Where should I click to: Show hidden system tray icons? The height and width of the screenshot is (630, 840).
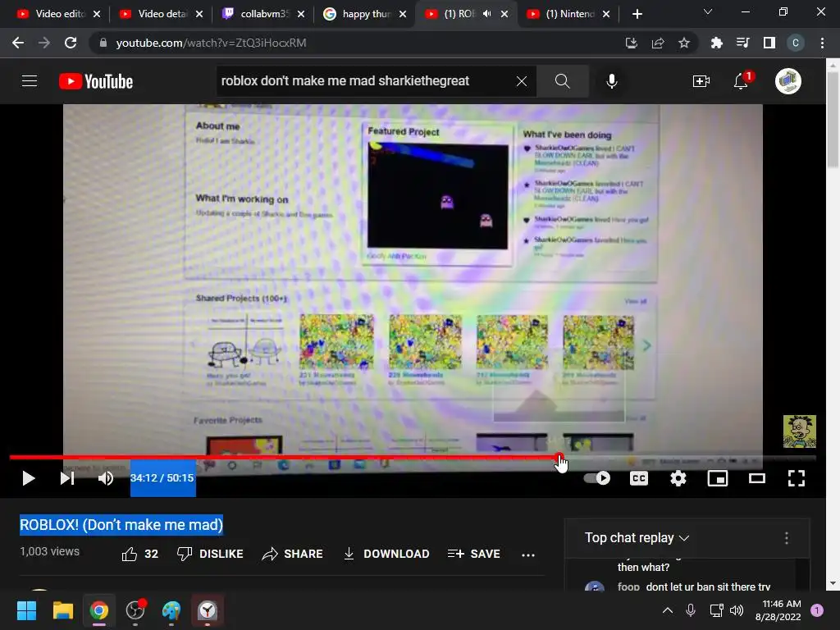tap(668, 610)
